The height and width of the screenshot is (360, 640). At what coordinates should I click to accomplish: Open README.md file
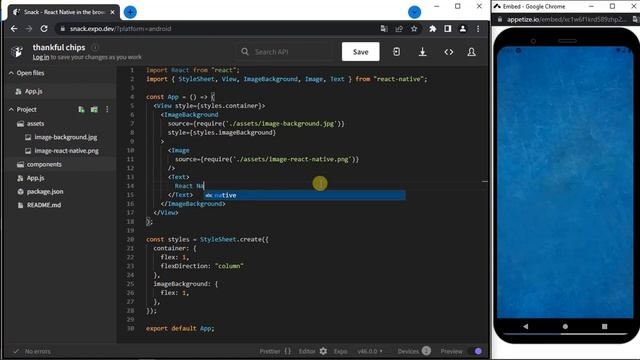(39, 205)
